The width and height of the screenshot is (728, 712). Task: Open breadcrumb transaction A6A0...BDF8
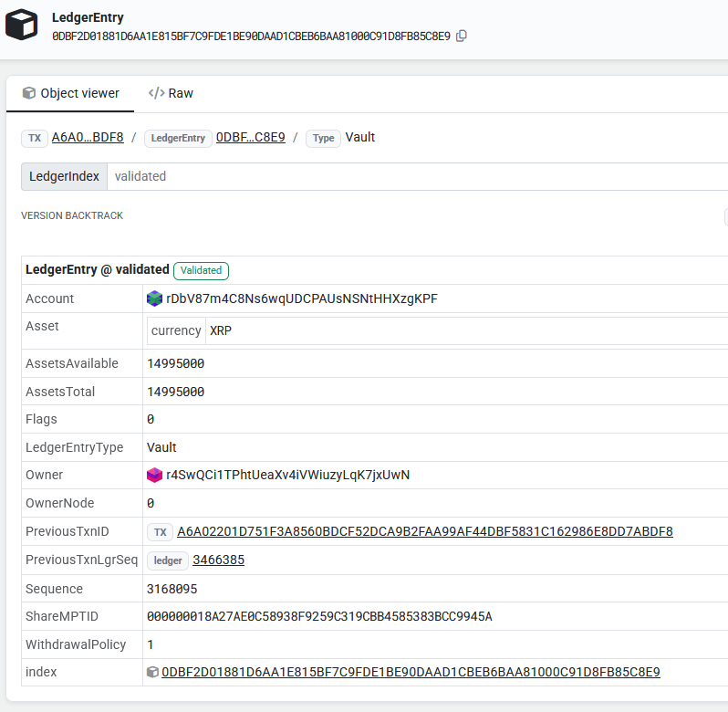(x=88, y=138)
